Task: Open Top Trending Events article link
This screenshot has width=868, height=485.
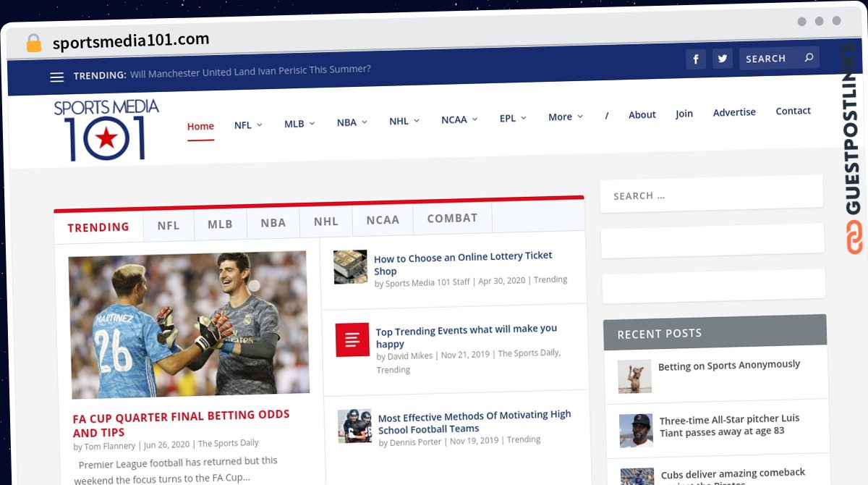Action: coord(467,336)
